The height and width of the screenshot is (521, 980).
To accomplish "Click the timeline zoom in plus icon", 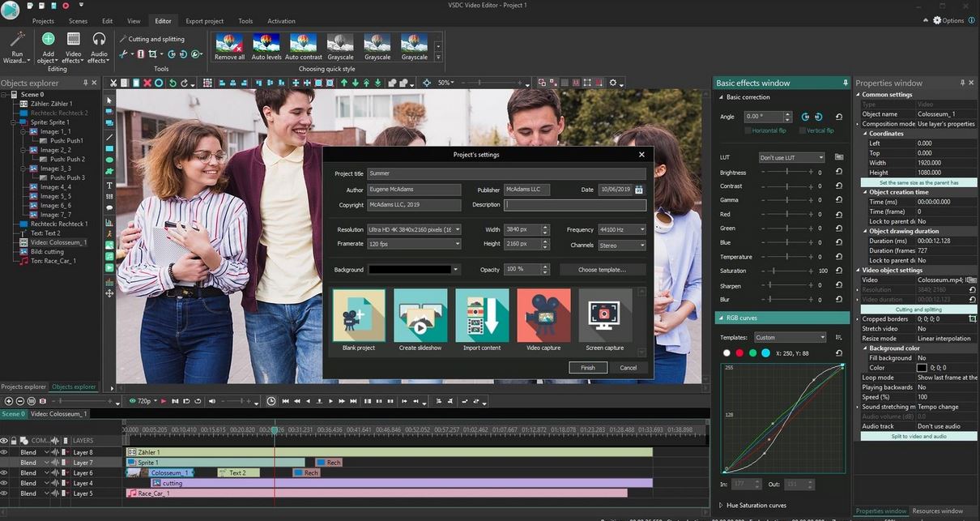I will (9, 401).
